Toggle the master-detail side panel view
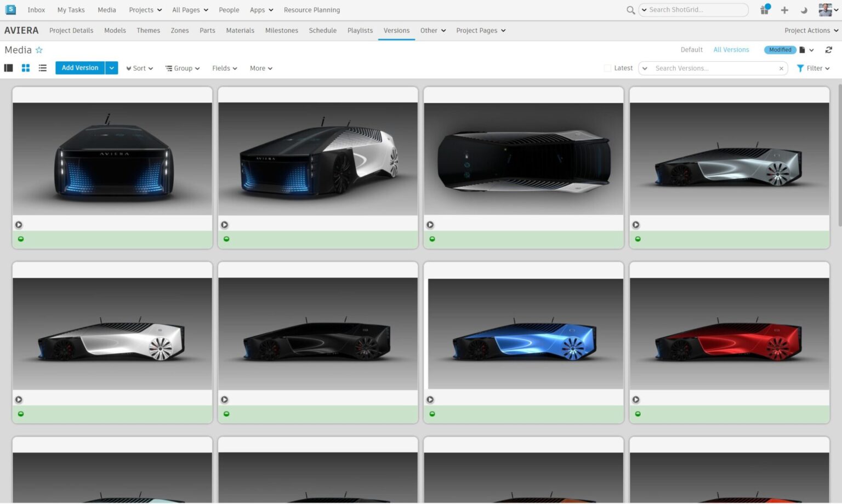Image resolution: width=842 pixels, height=504 pixels. point(9,68)
